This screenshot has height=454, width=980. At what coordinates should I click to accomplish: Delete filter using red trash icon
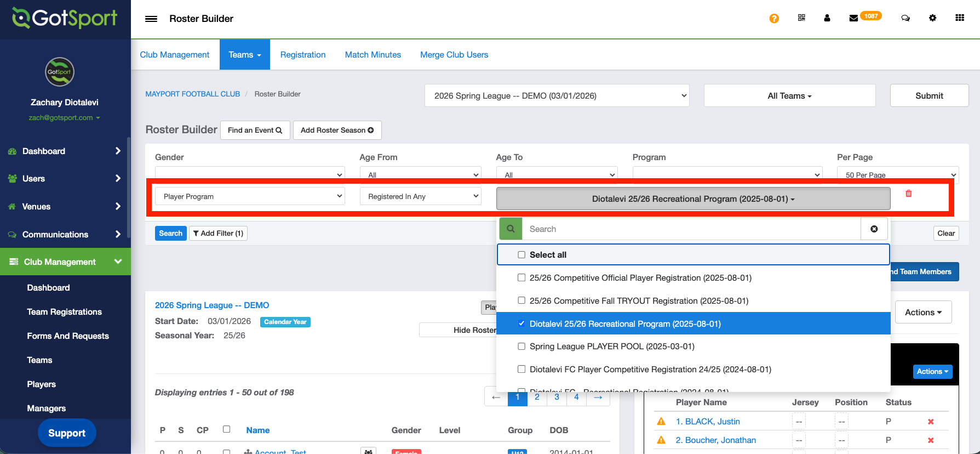pos(909,194)
